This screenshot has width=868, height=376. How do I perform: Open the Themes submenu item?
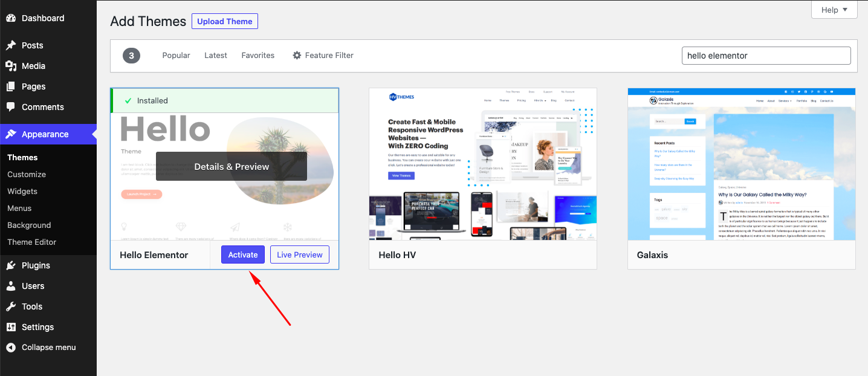pos(22,157)
